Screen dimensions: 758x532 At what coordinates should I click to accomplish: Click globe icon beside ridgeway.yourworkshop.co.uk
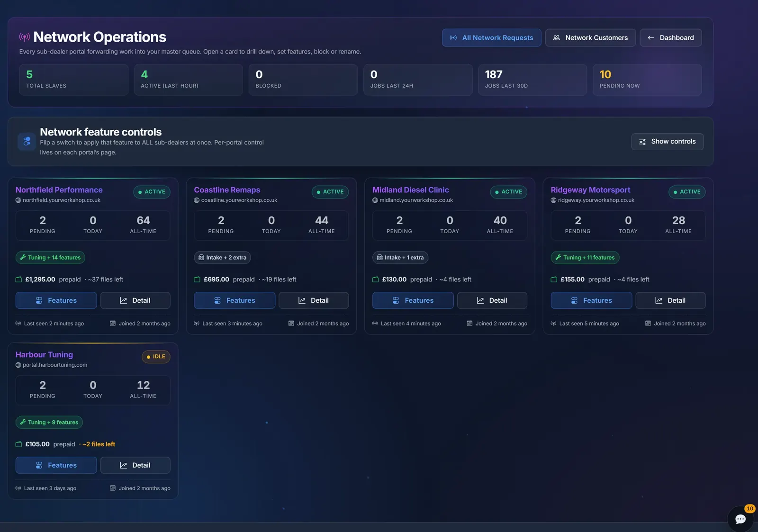point(553,200)
